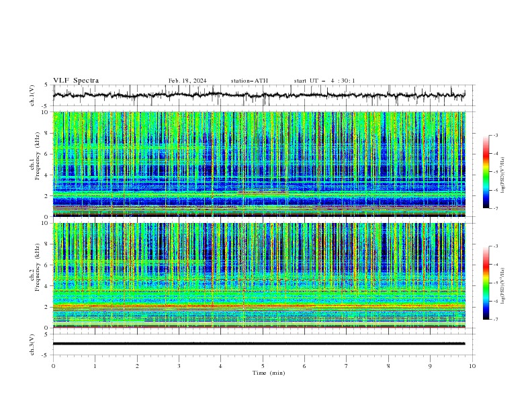This screenshot has width=532, height=411.
Task: Click the lower PSD color scale bar
Action: (x=486, y=283)
